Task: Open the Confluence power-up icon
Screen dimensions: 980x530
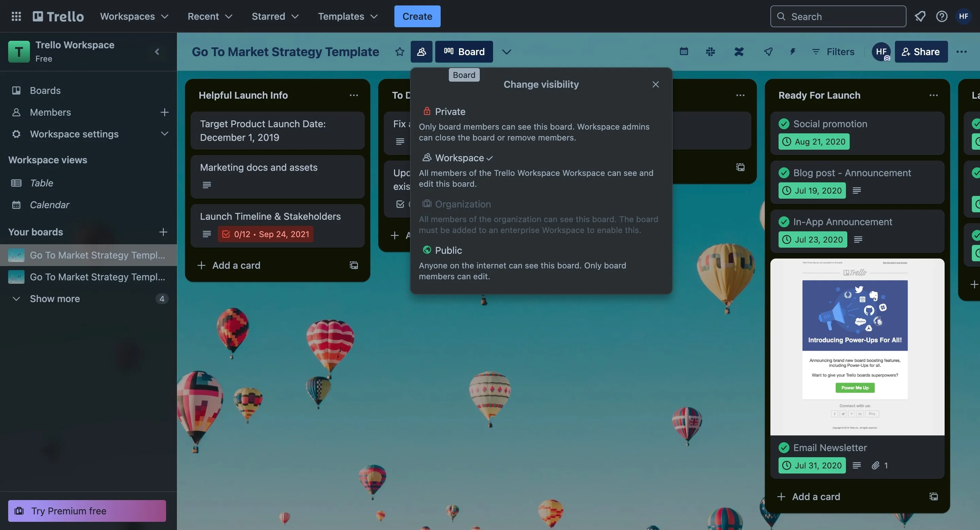Action: tap(739, 51)
